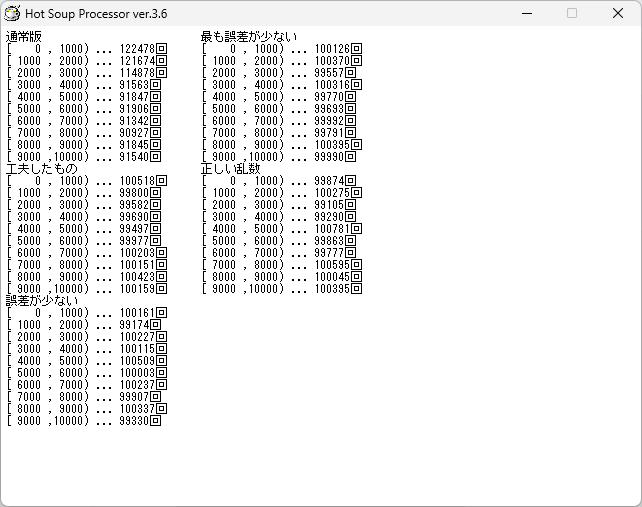
Task: Close the Hot Soup Processor window
Action: [618, 14]
